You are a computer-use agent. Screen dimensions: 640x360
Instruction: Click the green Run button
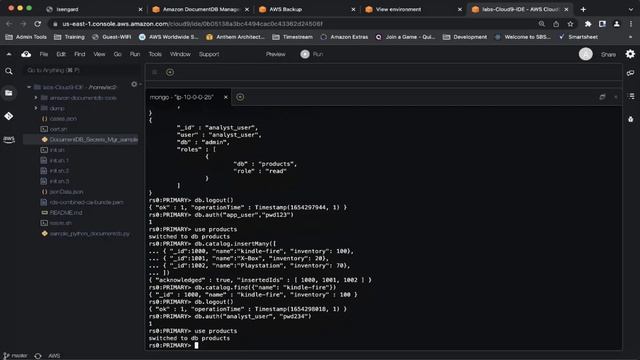312,54
